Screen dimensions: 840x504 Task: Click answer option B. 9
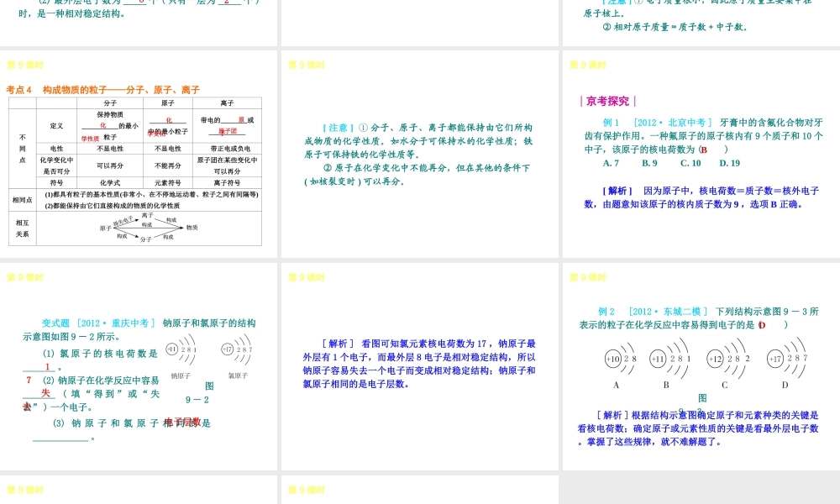649,163
